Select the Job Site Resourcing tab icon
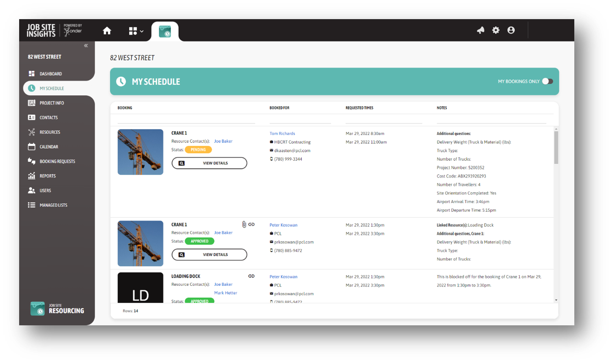This screenshot has width=613, height=364. (x=165, y=31)
